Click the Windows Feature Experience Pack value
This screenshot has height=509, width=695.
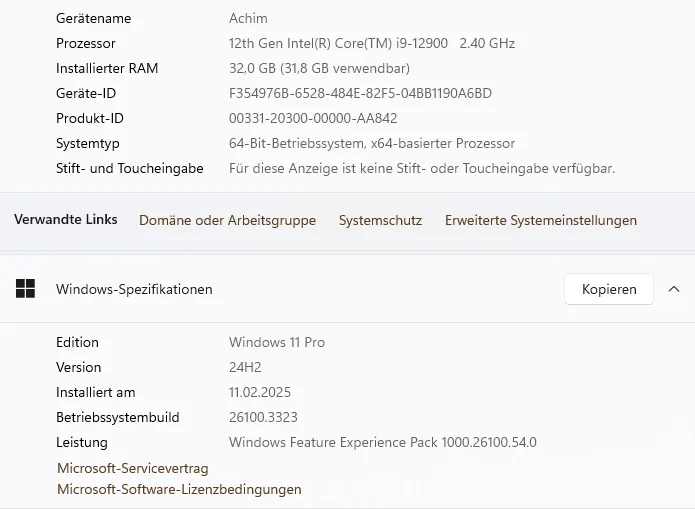pos(382,442)
